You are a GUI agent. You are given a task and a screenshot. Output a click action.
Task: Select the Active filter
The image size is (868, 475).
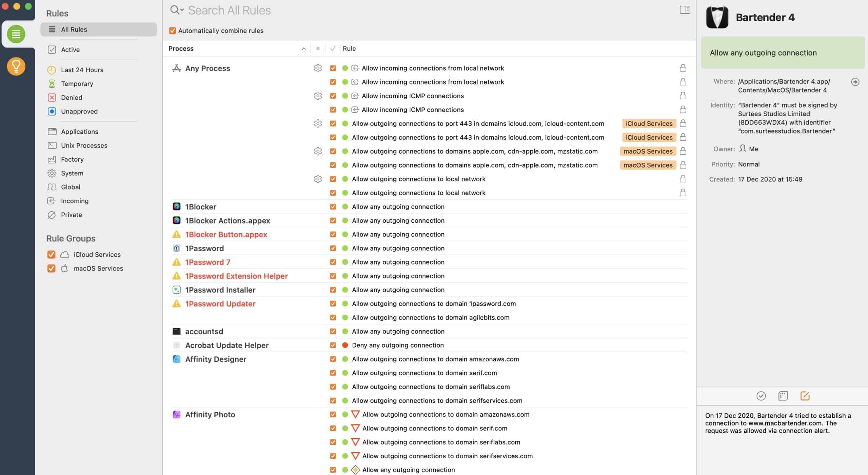[70, 50]
